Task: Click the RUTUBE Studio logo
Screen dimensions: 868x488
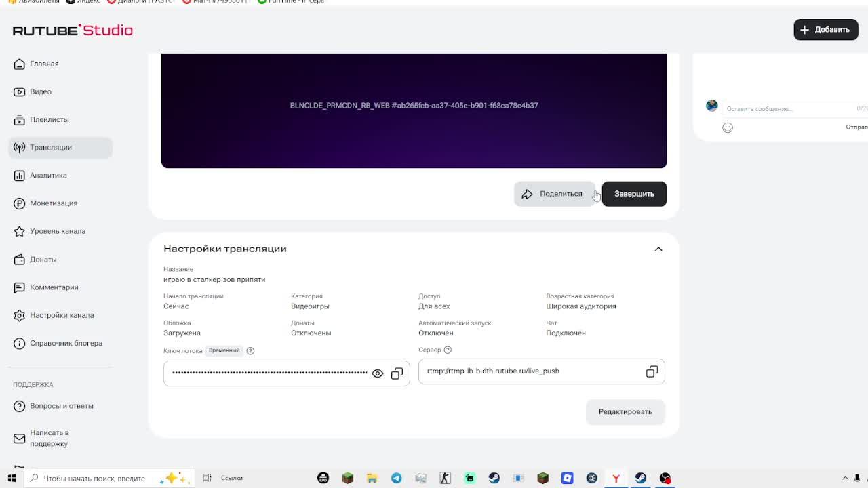Action: pos(73,30)
